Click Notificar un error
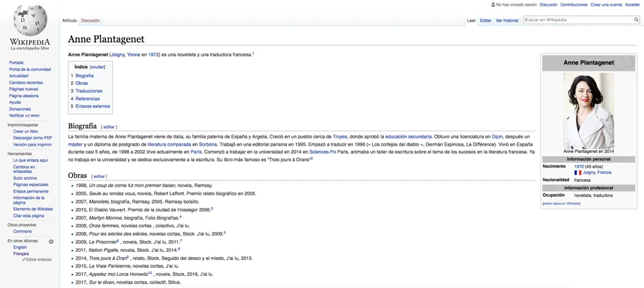This screenshot has width=644, height=288. (x=24, y=115)
